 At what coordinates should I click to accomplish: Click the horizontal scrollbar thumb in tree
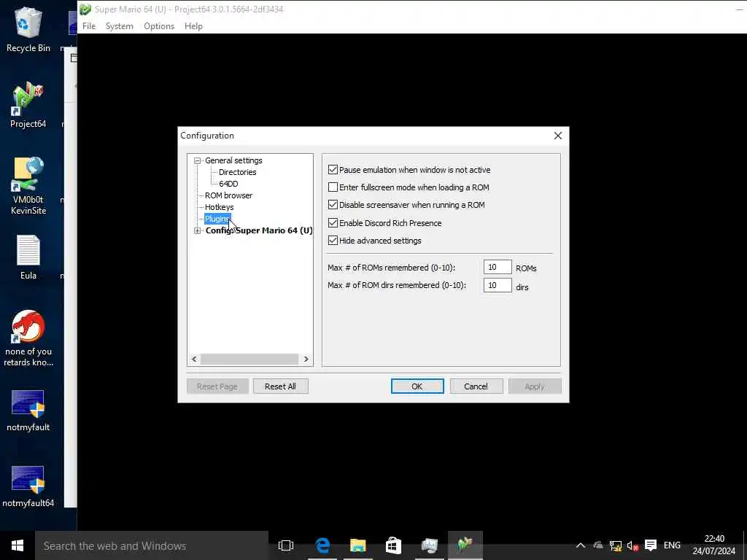[249, 359]
